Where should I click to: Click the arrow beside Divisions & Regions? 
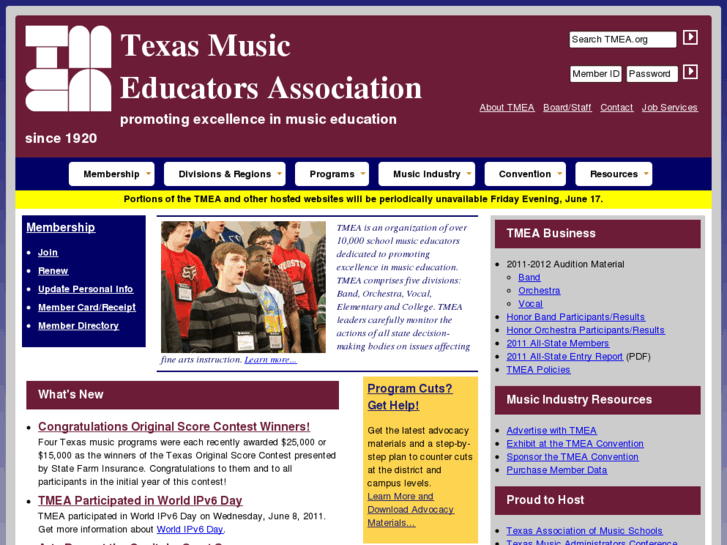(x=279, y=174)
